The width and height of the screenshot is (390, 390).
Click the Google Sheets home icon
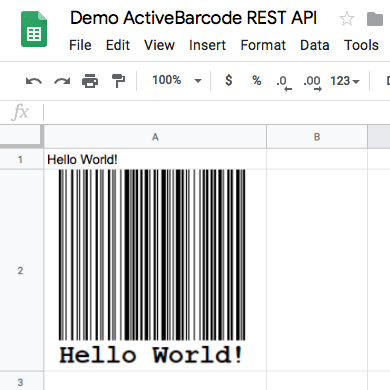click(x=34, y=29)
